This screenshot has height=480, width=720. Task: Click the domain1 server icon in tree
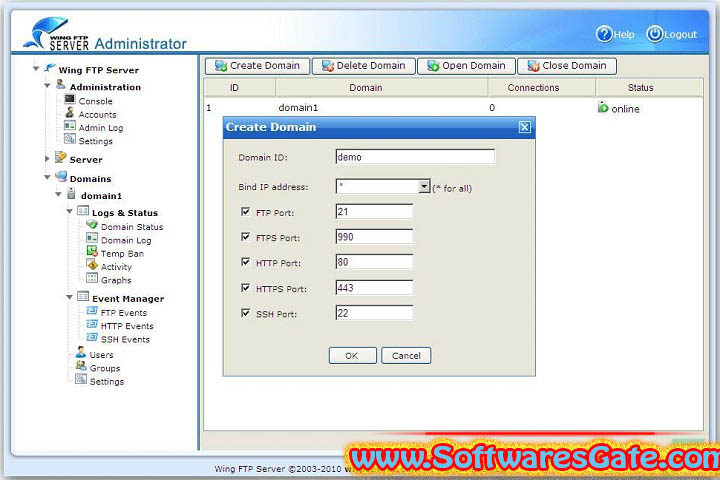pyautogui.click(x=71, y=194)
